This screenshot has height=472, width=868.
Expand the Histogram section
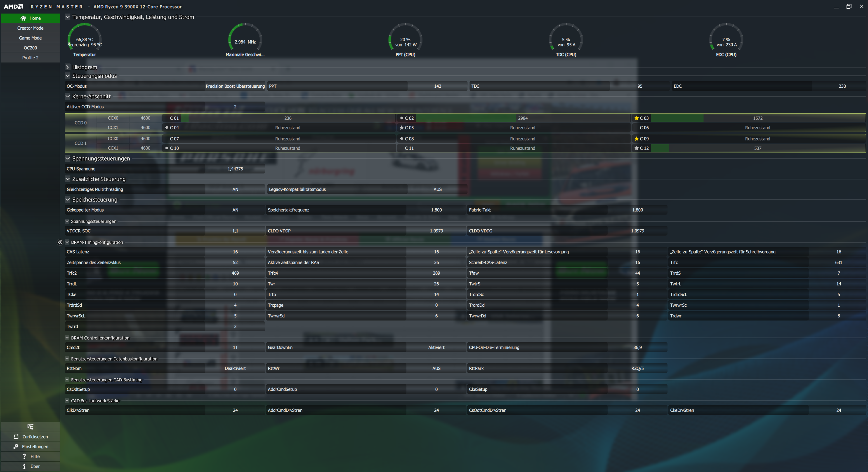coord(68,67)
